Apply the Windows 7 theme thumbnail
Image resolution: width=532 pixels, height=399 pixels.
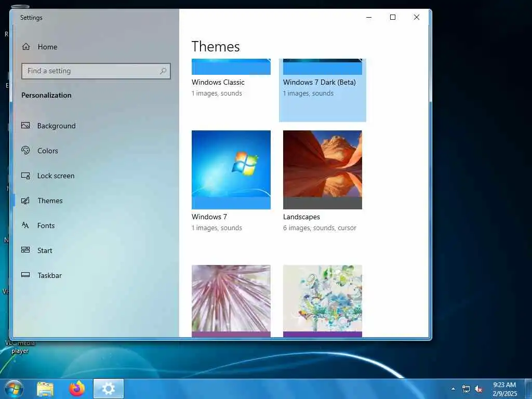pos(231,170)
